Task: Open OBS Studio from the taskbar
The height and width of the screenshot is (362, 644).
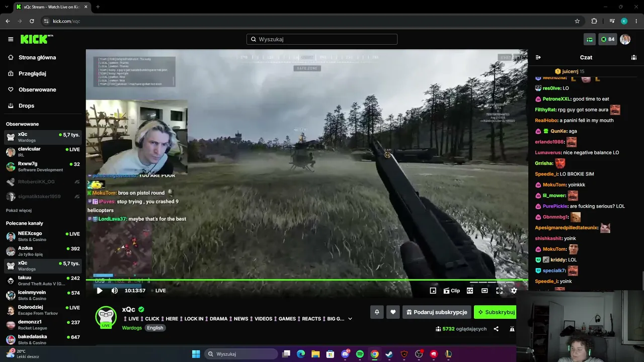Action: [x=419, y=354]
